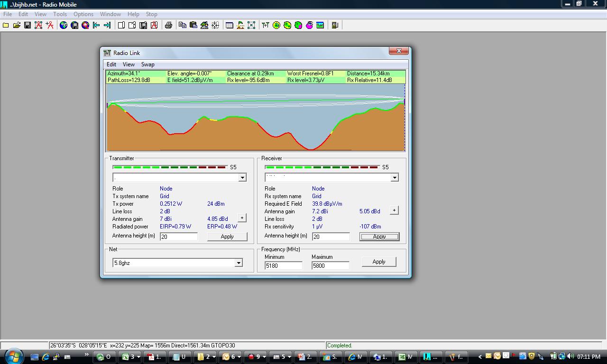Click Apply button in Frequency section
Image resolution: width=607 pixels, height=364 pixels.
click(x=378, y=262)
